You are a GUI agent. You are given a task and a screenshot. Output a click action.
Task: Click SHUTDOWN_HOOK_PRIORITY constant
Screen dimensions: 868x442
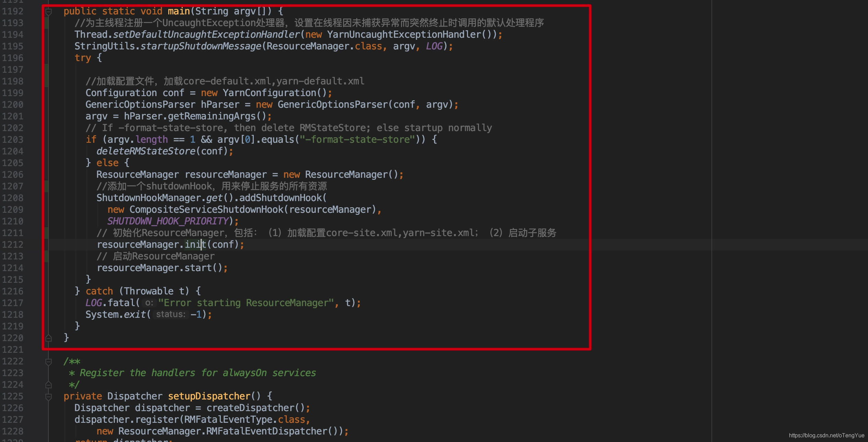[168, 221]
